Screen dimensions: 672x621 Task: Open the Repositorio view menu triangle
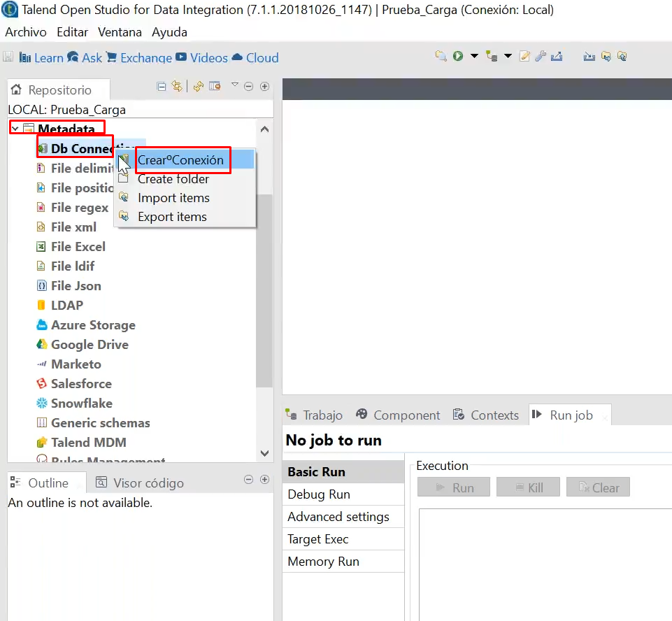point(235,85)
